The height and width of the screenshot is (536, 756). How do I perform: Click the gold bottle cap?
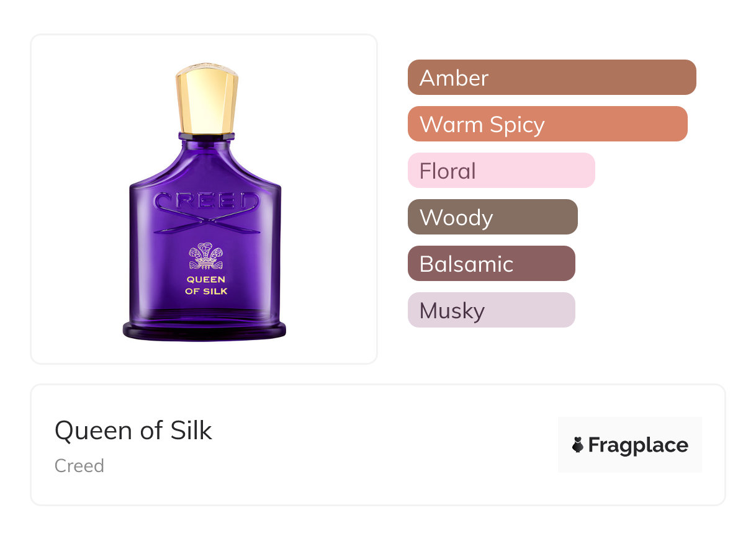pos(207,99)
